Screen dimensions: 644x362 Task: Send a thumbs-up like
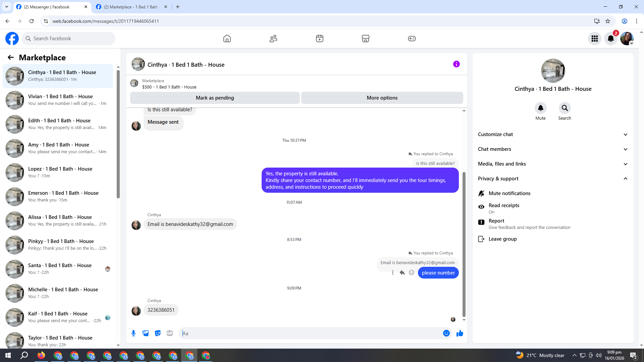coord(460,333)
